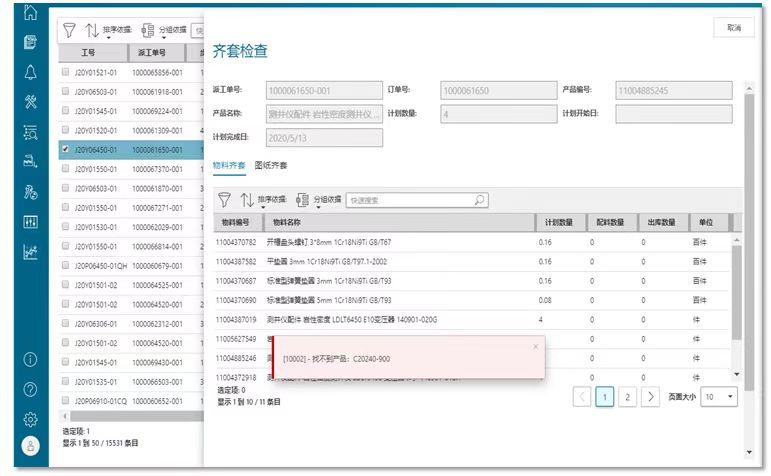Select checkbox of work order J20Y01545-01 at 1000069224-001

pos(66,111)
